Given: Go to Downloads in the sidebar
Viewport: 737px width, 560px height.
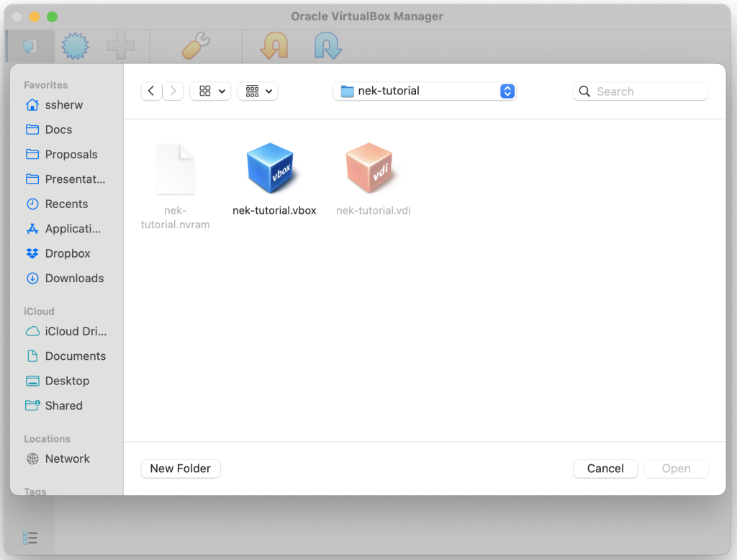Looking at the screenshot, I should point(74,278).
